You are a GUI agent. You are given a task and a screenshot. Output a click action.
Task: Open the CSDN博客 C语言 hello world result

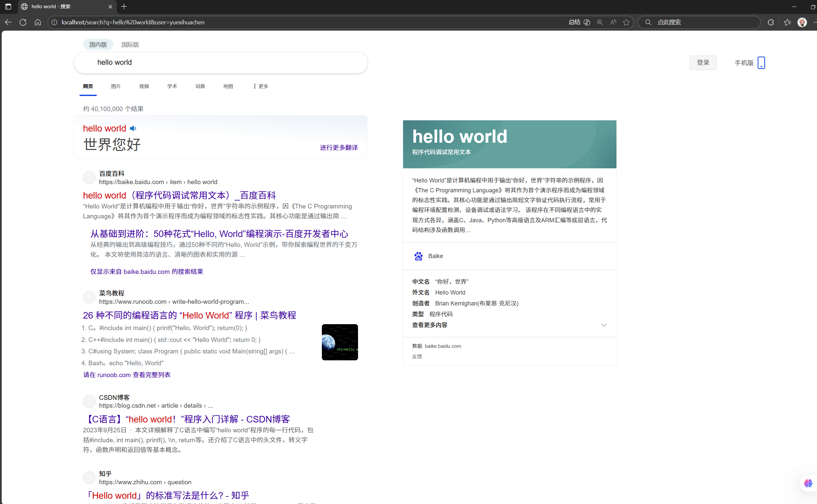point(187,419)
